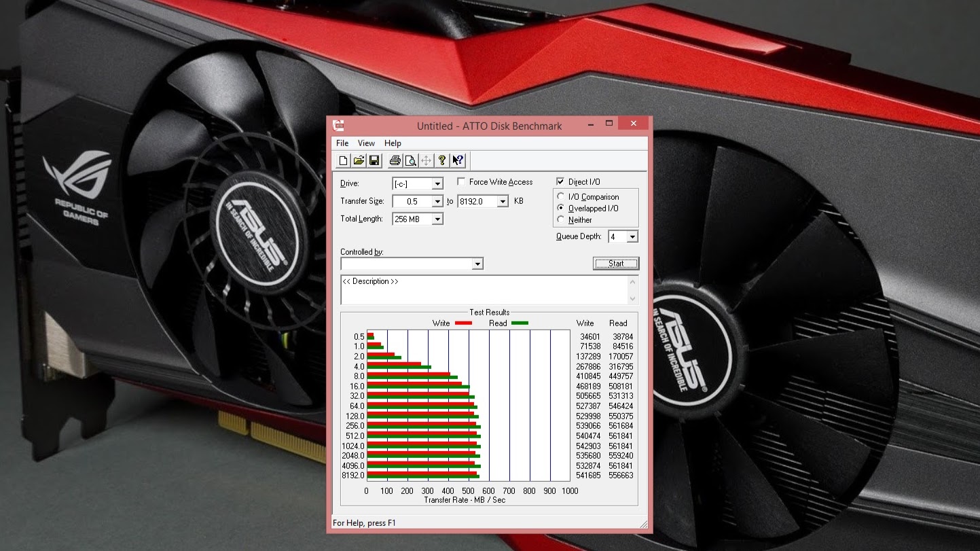The height and width of the screenshot is (551, 980).
Task: Select the Overlapped I/O radio button
Action: point(560,209)
